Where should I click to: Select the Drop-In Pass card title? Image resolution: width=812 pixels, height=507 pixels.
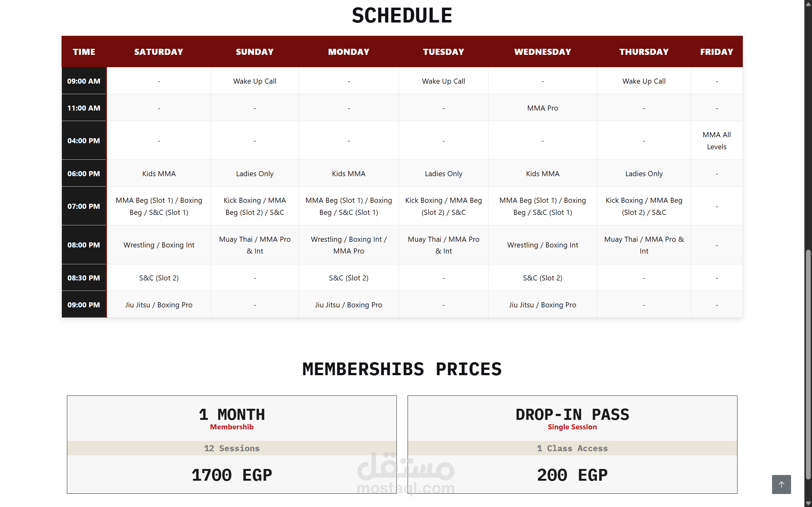pos(572,415)
